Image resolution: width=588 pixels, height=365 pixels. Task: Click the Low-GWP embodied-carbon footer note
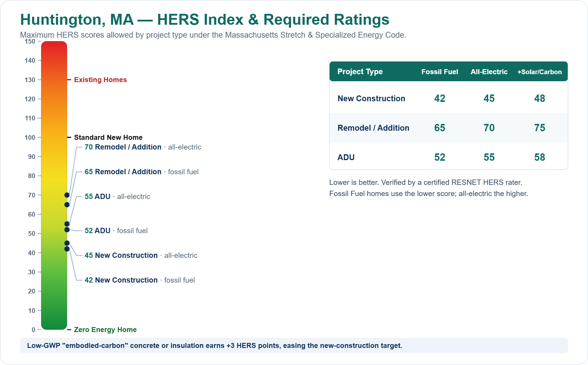pos(294,346)
